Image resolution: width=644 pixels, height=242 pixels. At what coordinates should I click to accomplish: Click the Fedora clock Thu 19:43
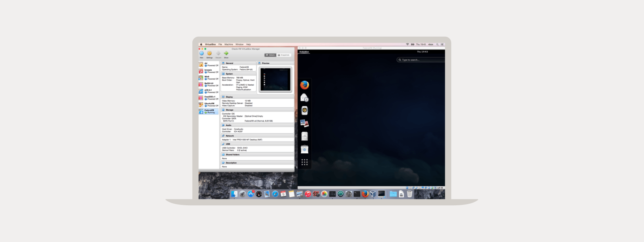tap(422, 52)
